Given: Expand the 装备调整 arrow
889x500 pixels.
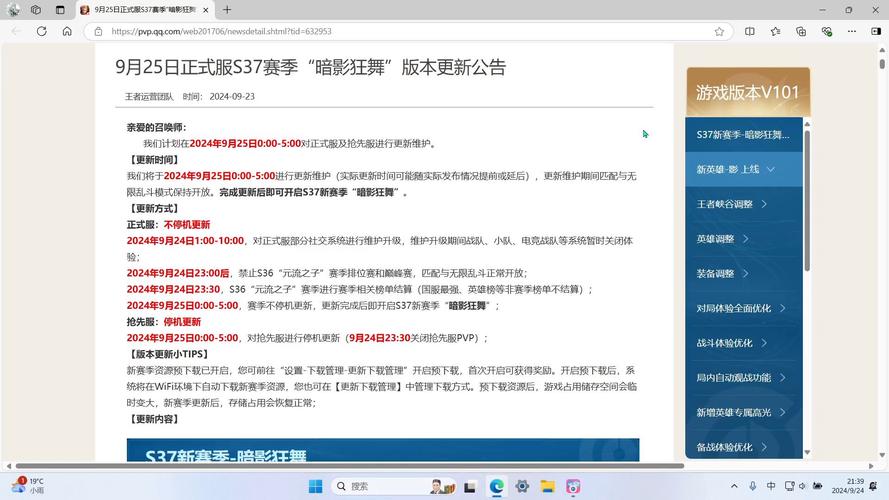Looking at the screenshot, I should click(745, 273).
